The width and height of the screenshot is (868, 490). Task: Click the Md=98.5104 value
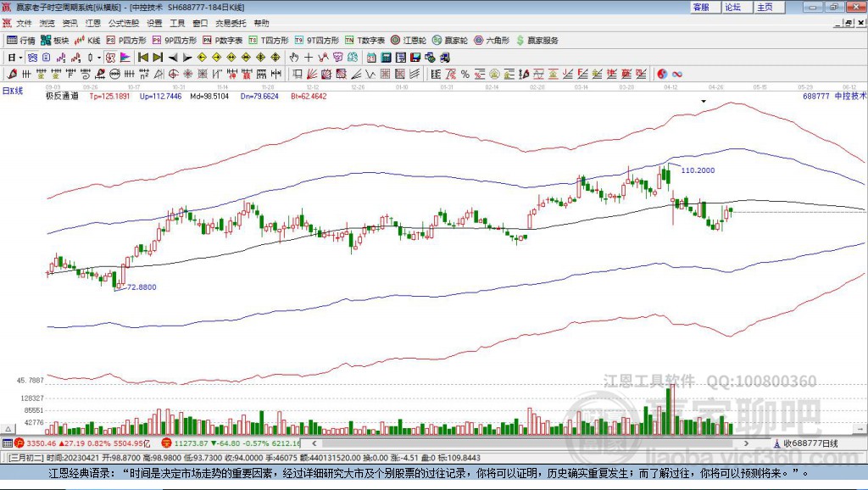[209, 96]
